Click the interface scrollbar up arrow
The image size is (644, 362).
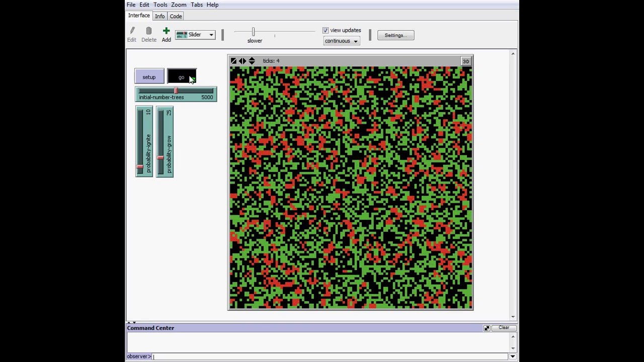[x=513, y=54]
